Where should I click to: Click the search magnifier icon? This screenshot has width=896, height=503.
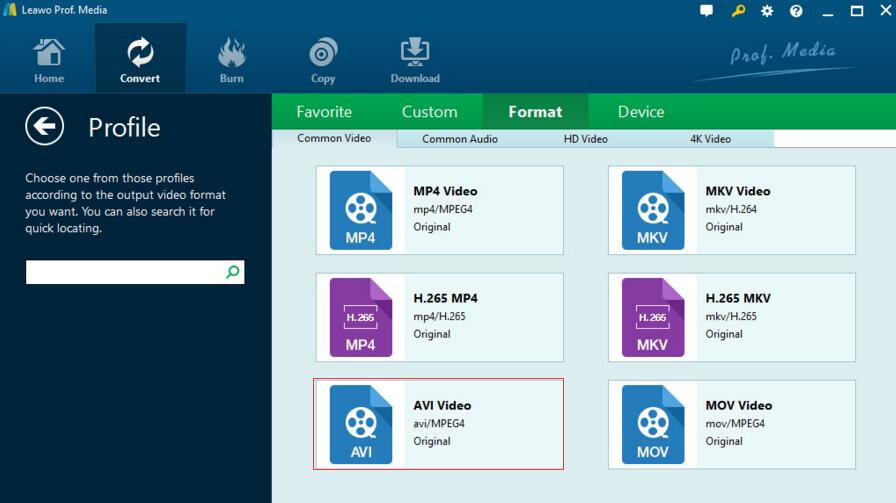(x=233, y=272)
